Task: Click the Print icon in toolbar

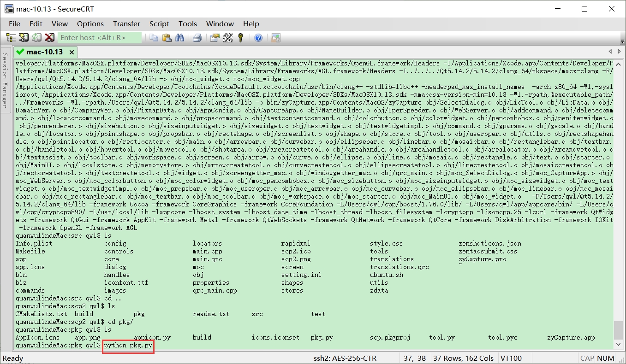Action: click(197, 38)
